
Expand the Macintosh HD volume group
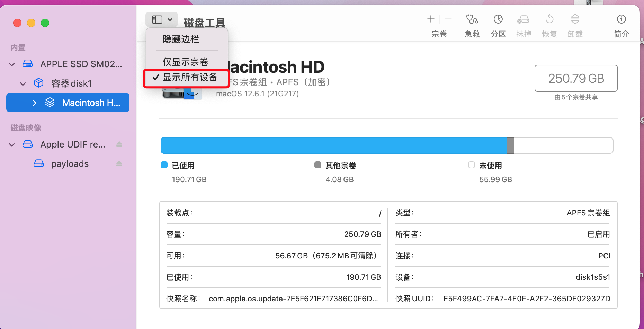[x=34, y=103]
